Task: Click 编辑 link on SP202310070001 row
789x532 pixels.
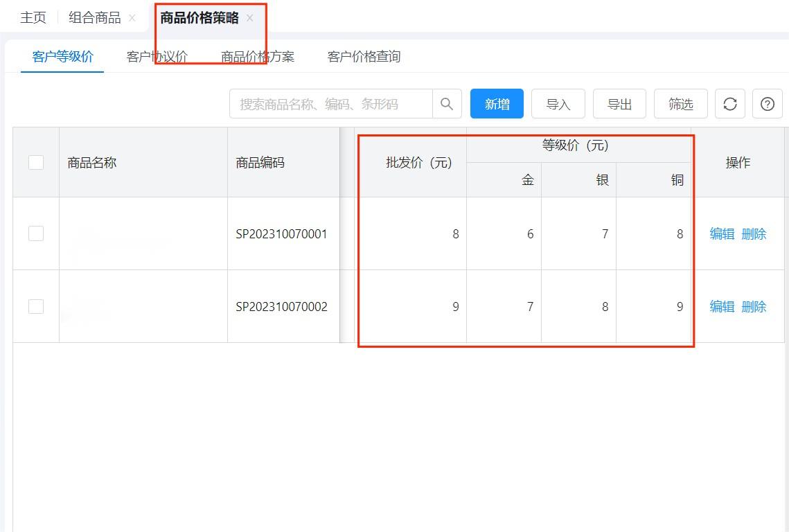Action: 721,233
